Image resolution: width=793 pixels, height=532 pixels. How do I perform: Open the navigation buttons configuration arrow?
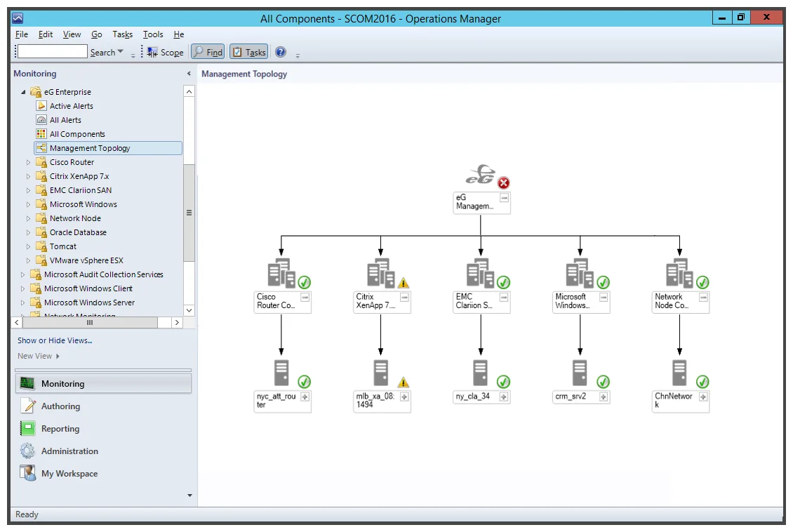[x=189, y=496]
